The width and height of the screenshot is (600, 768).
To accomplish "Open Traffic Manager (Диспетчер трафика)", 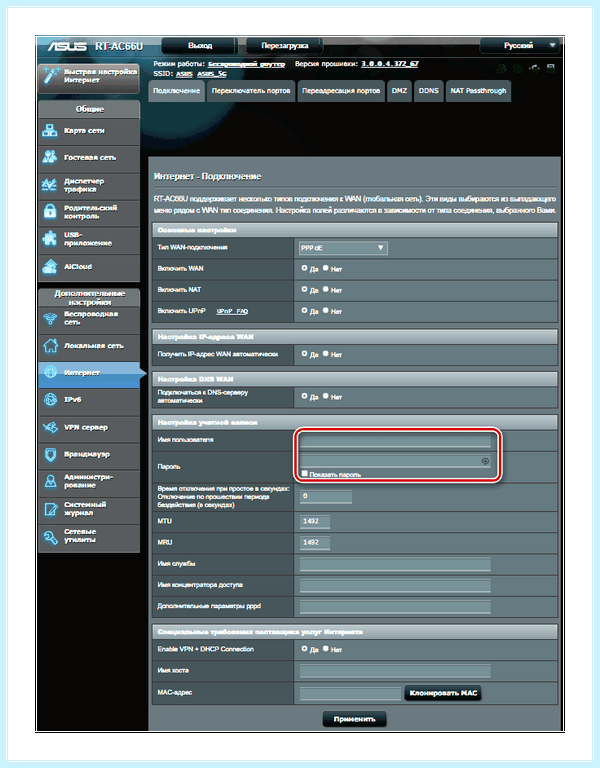I will [x=89, y=185].
